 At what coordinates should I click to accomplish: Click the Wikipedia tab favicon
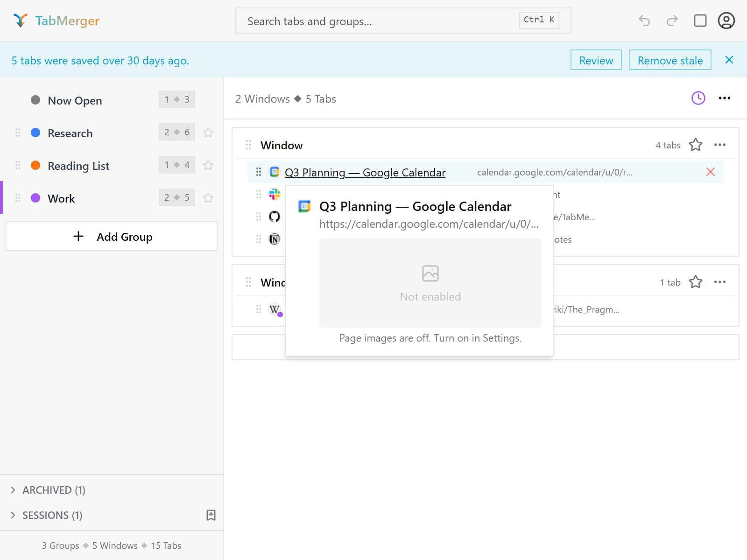coord(275,309)
